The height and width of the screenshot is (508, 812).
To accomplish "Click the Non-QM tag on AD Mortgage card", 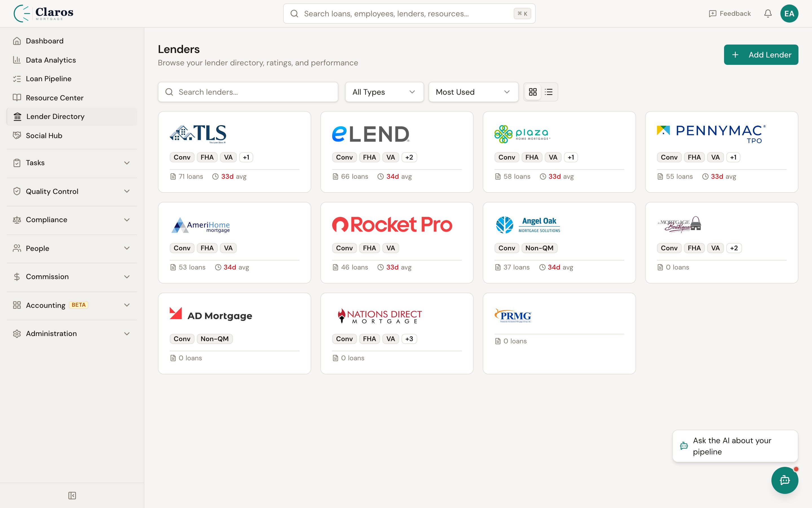I will (214, 339).
